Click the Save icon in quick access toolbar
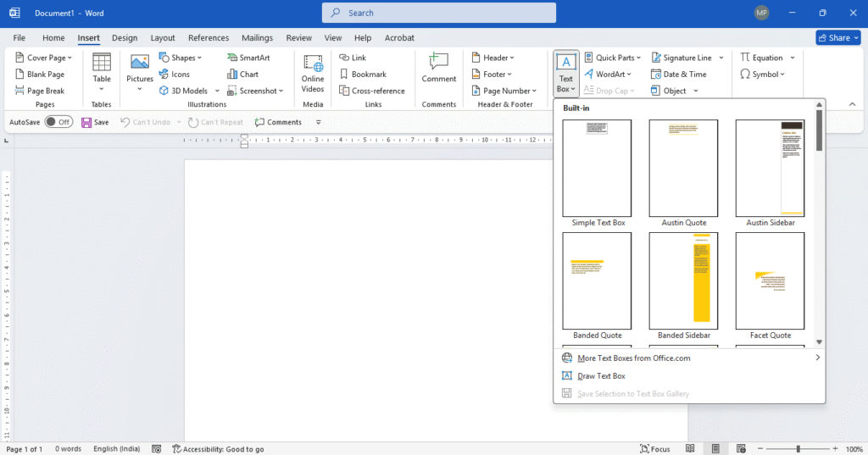 [x=86, y=122]
